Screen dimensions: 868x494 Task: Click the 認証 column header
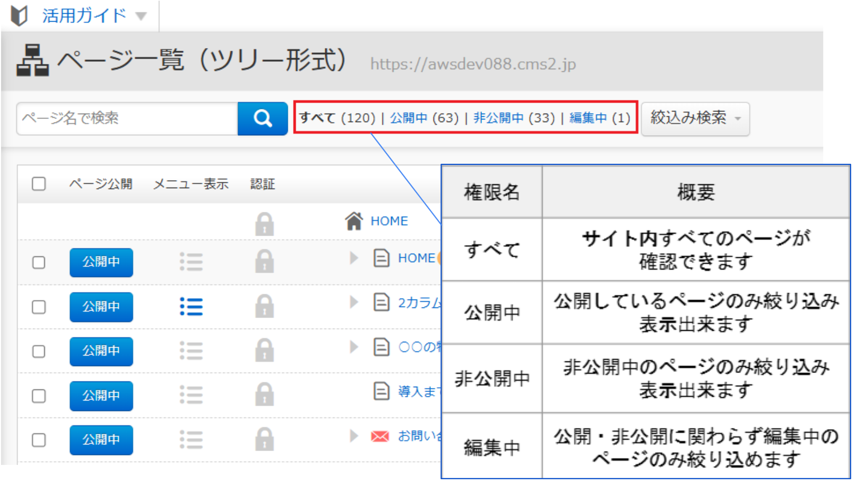262,184
